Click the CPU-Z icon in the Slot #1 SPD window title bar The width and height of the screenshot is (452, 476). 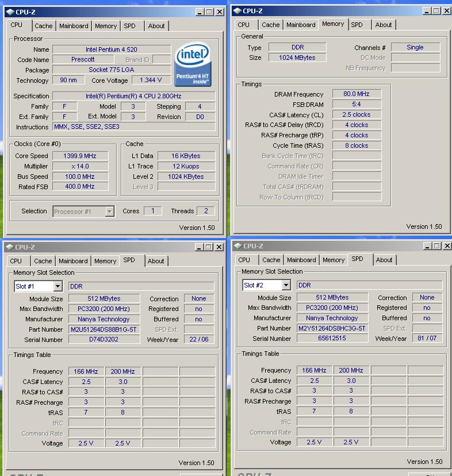[10, 247]
